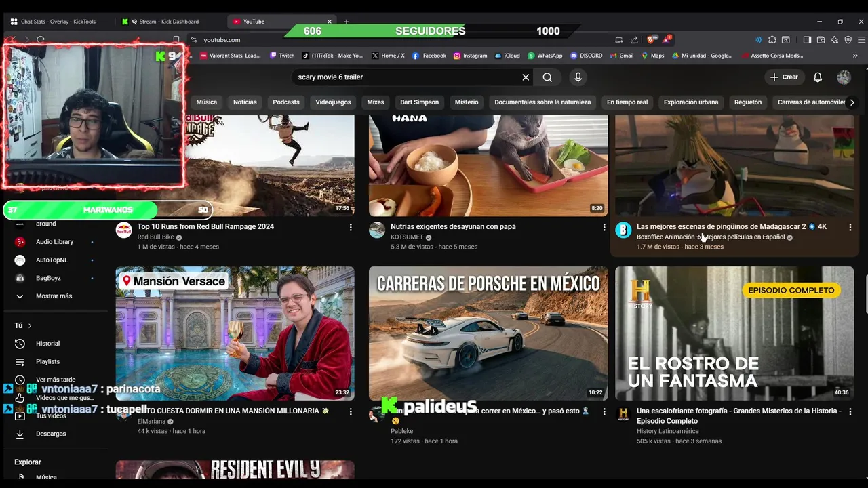Expand the Tú section chevron
This screenshot has height=488, width=868.
pyautogui.click(x=29, y=326)
